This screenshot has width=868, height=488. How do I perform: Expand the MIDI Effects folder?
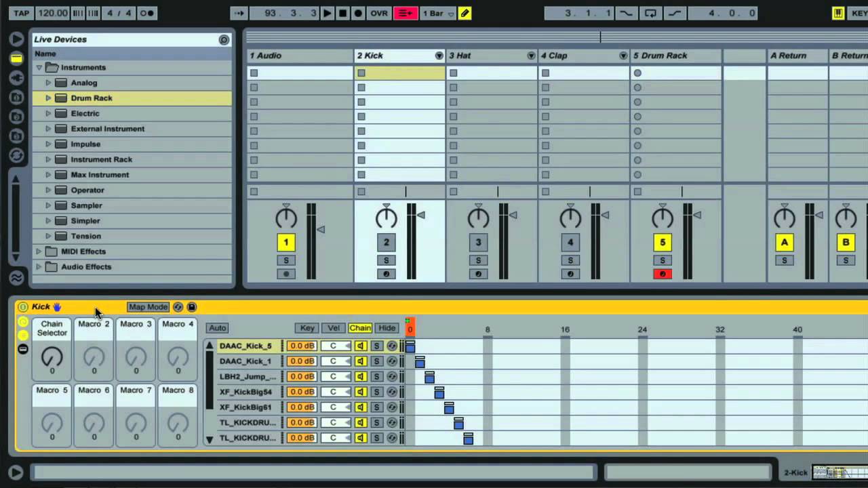tap(39, 251)
